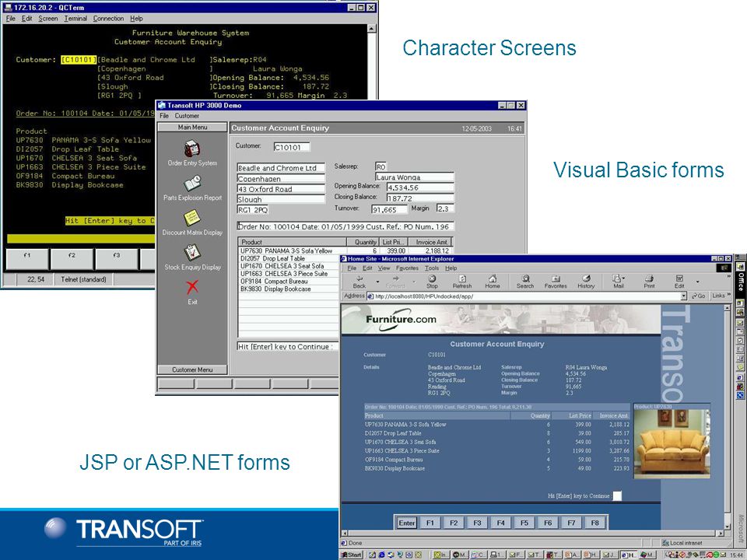Viewport: 747px width, 560px height.
Task: Click the yellow sofa product thumbnail
Action: tap(672, 443)
